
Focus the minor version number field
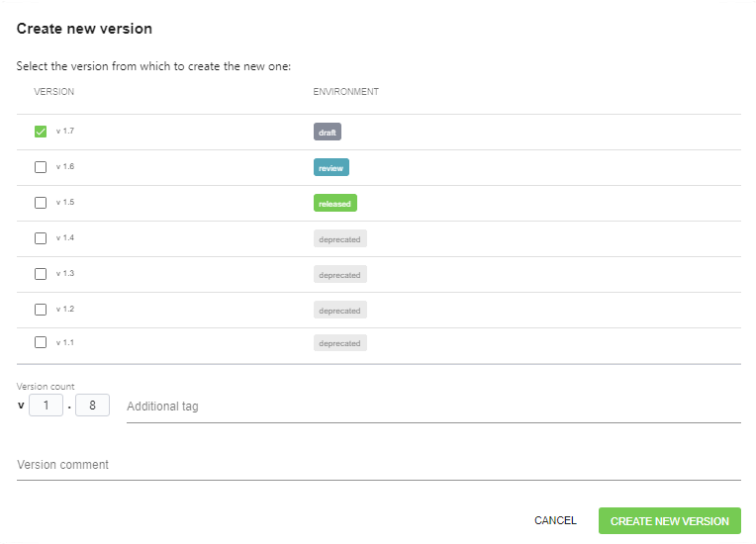(x=92, y=406)
